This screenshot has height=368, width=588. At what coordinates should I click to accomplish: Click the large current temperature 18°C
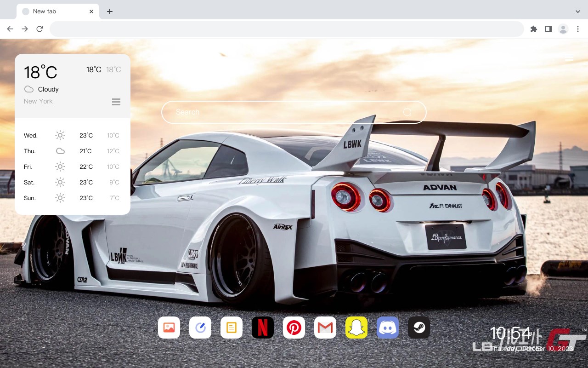click(x=40, y=72)
